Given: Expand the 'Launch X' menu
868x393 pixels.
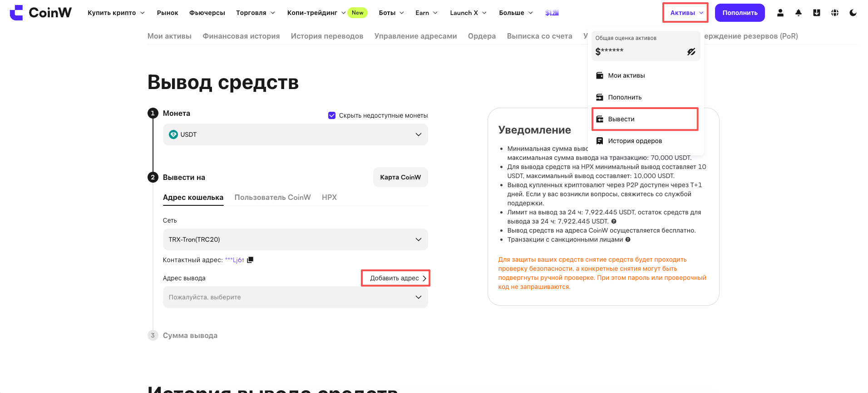Looking at the screenshot, I should pos(468,13).
